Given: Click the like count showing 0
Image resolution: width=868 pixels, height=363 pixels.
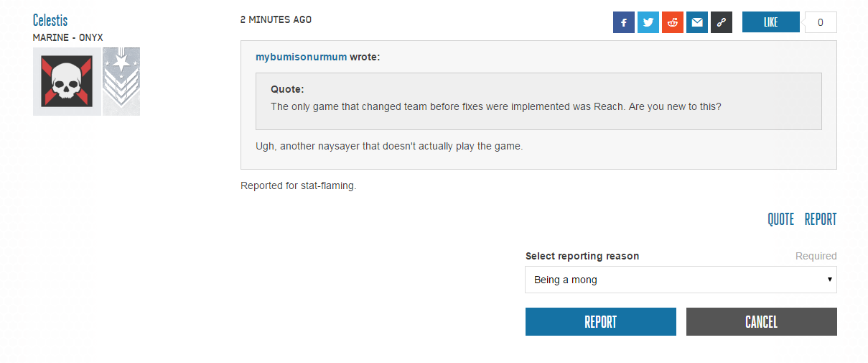Looking at the screenshot, I should coord(821,22).
